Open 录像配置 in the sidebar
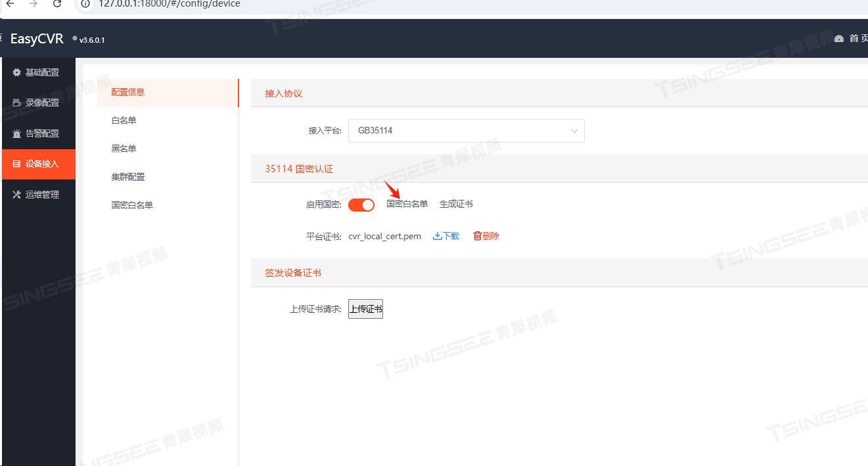 point(39,103)
